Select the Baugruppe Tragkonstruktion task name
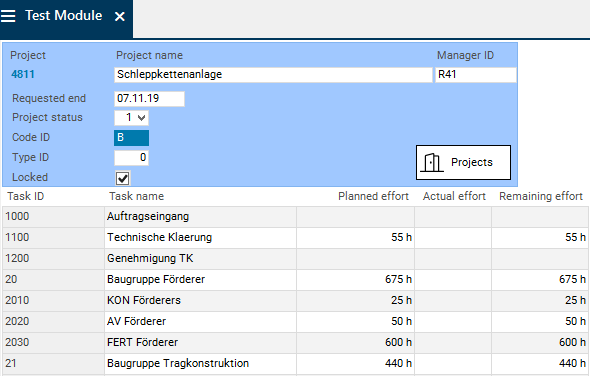Image resolution: width=590 pixels, height=376 pixels. coord(201,364)
